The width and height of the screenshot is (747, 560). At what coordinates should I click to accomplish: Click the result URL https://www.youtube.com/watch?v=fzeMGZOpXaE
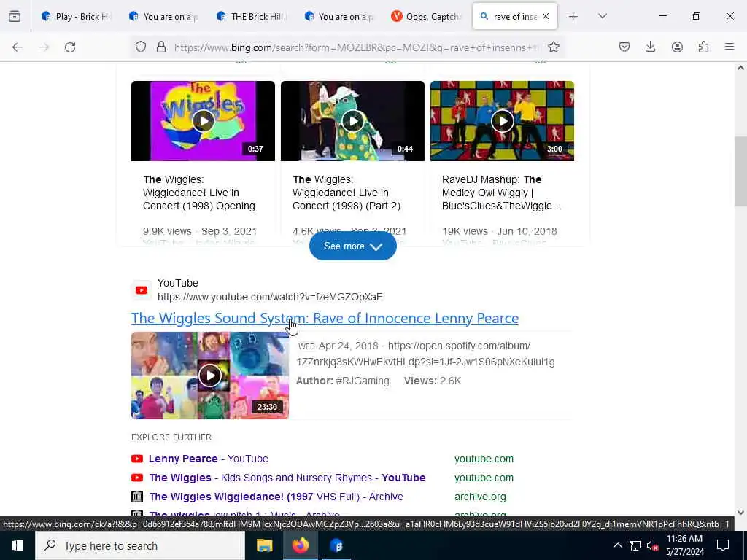click(x=270, y=297)
